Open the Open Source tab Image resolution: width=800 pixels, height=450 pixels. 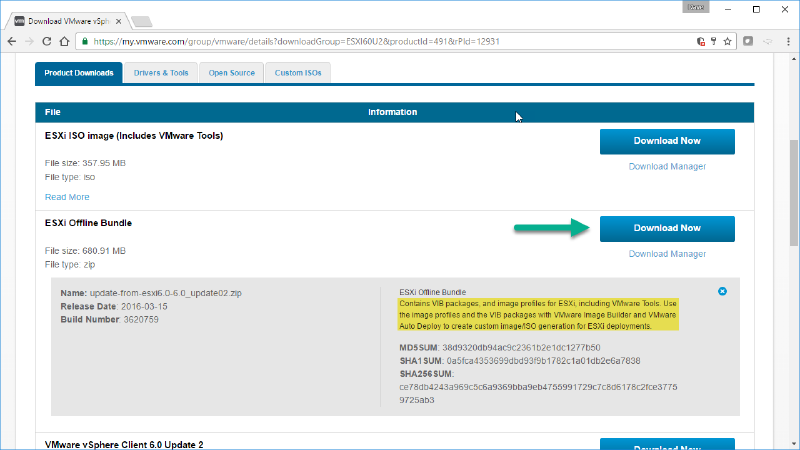231,73
